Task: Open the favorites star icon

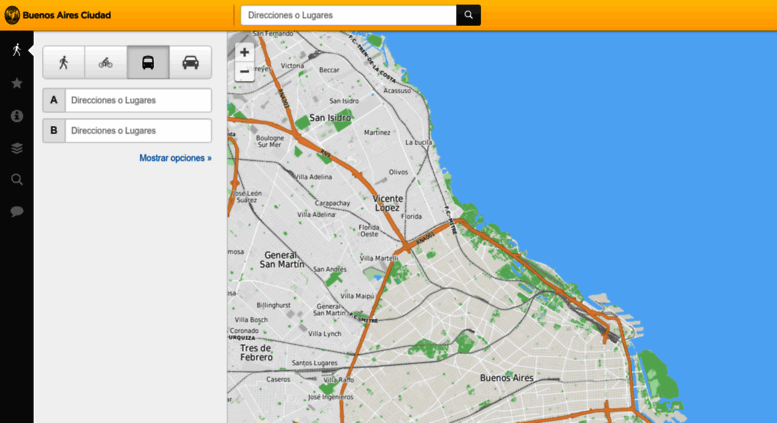Action: 17,83
